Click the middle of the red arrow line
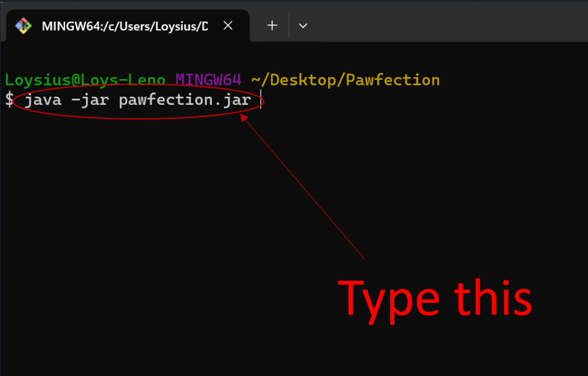Screen dimensions: 588x376 [x=303, y=186]
